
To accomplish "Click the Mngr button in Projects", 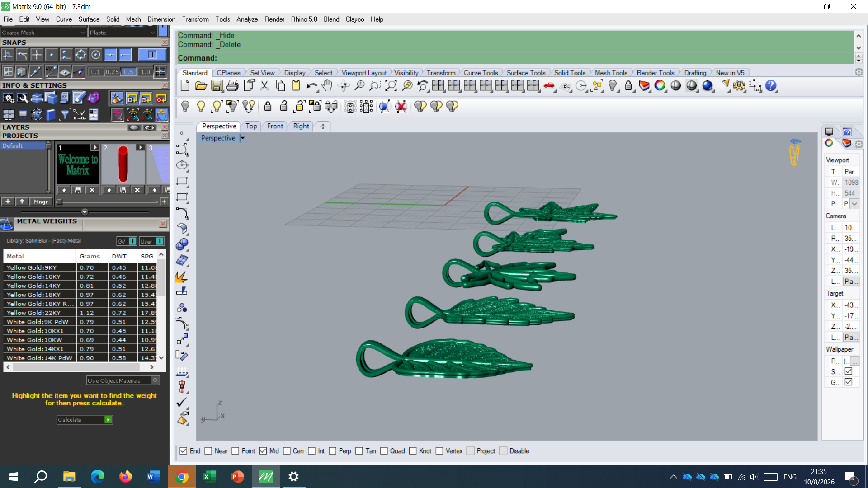I will (x=41, y=202).
